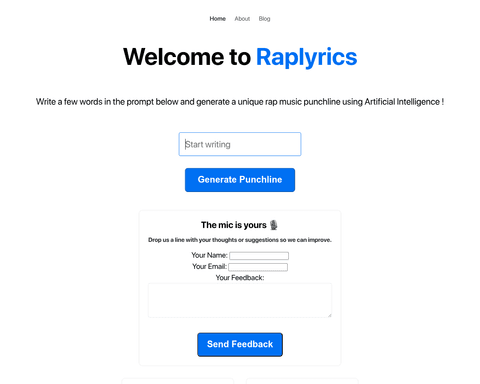The width and height of the screenshot is (480, 384).
Task: Click the 'Your Email:' label
Action: [209, 266]
